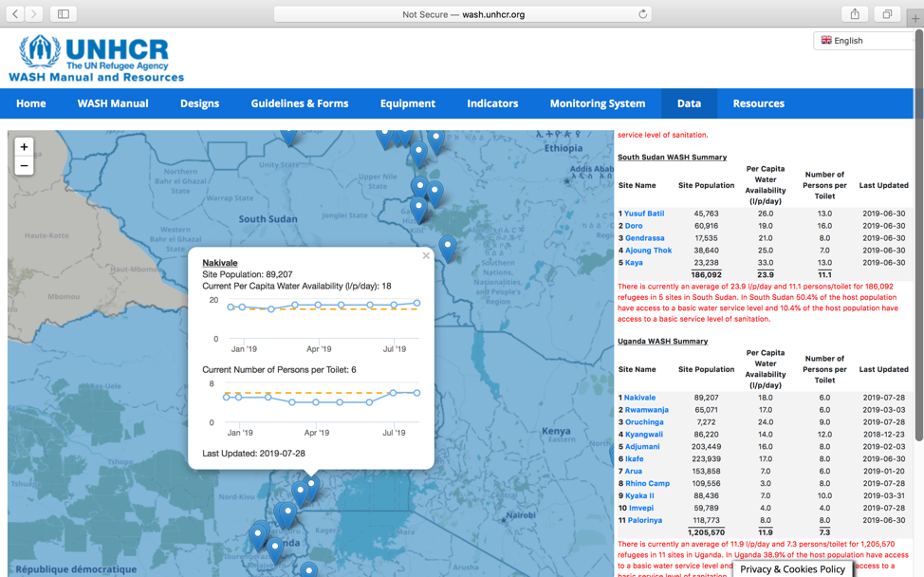Open the Privacy & Cookies Policy button
The image size is (924, 577).
click(792, 569)
